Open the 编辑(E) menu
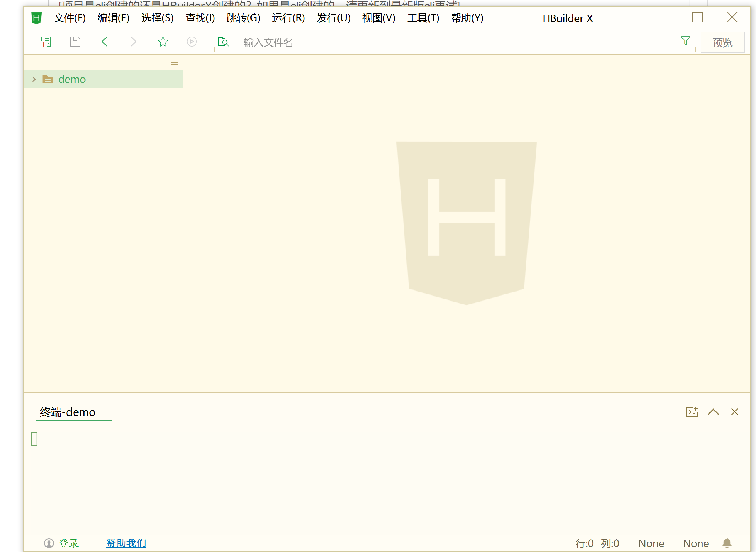The height and width of the screenshot is (552, 756). click(x=113, y=18)
